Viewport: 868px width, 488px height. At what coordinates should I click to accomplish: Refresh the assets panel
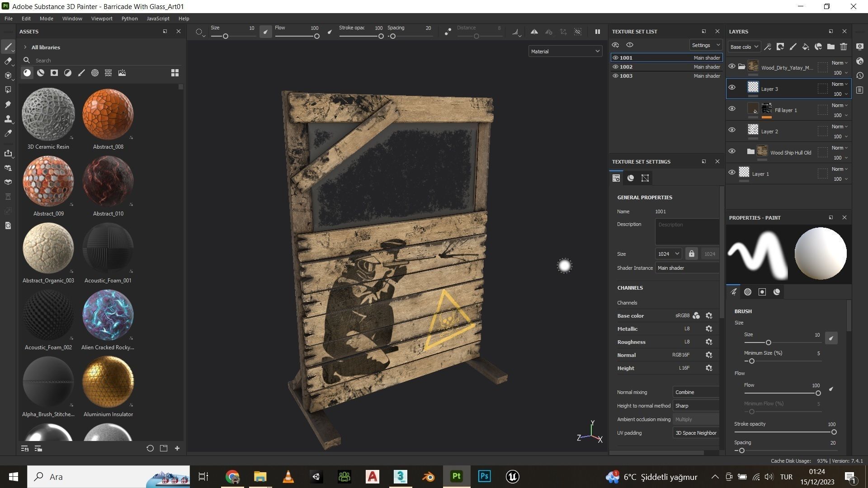150,448
